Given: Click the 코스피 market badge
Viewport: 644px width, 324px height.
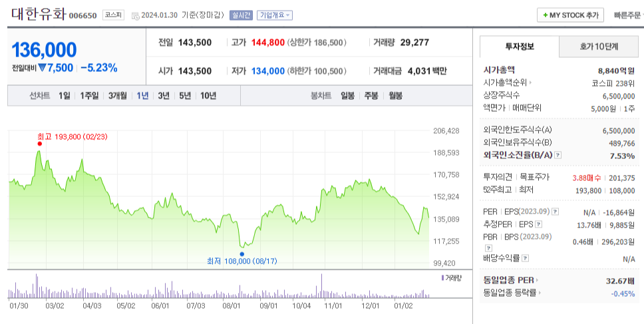Looking at the screenshot, I should click(113, 15).
